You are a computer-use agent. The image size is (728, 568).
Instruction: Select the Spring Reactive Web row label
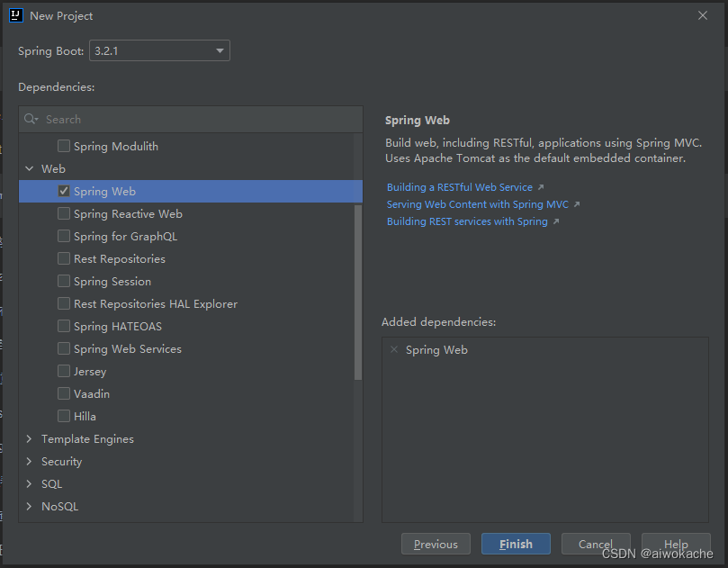coord(128,213)
